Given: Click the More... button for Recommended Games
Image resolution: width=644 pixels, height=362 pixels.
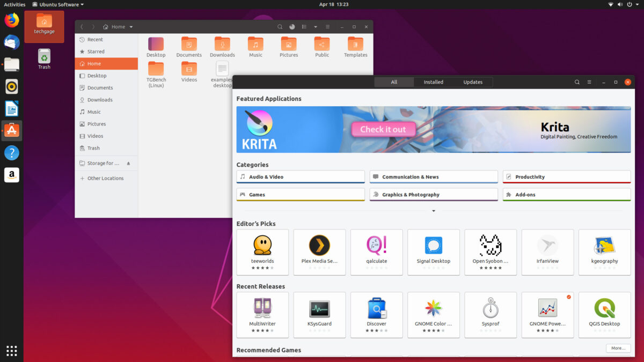Looking at the screenshot, I should pos(618,348).
